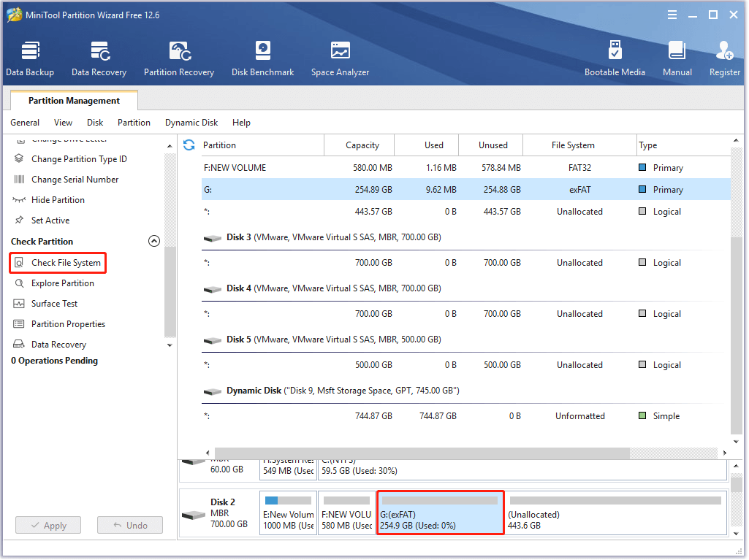The image size is (749, 560).
Task: Open the Disk menu
Action: coord(95,123)
